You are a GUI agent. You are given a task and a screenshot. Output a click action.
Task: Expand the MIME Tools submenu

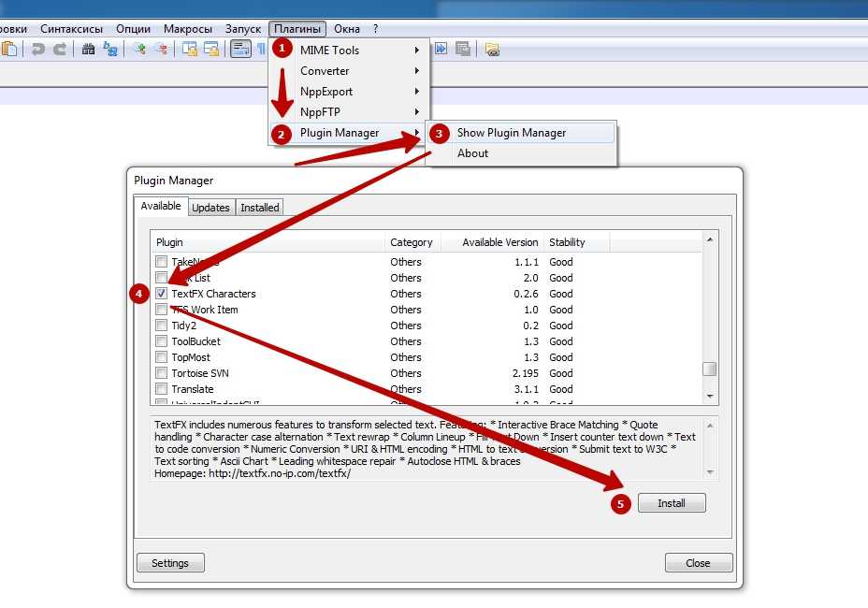point(349,50)
